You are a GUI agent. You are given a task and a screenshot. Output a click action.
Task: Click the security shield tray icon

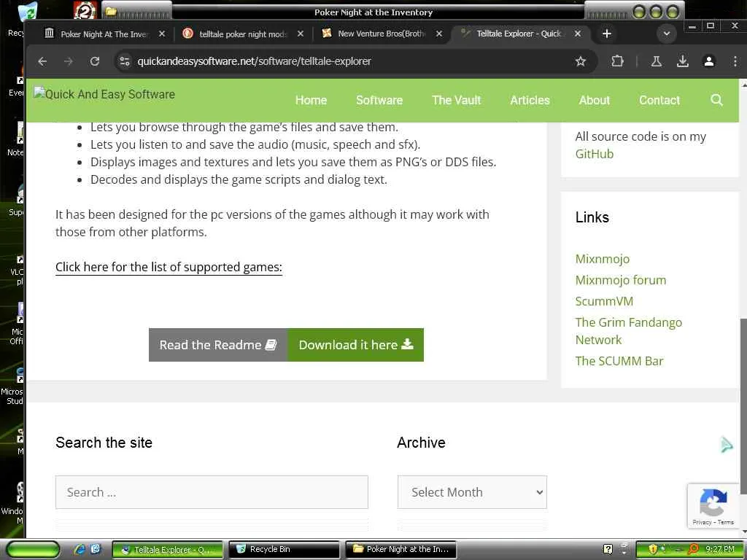click(x=653, y=549)
